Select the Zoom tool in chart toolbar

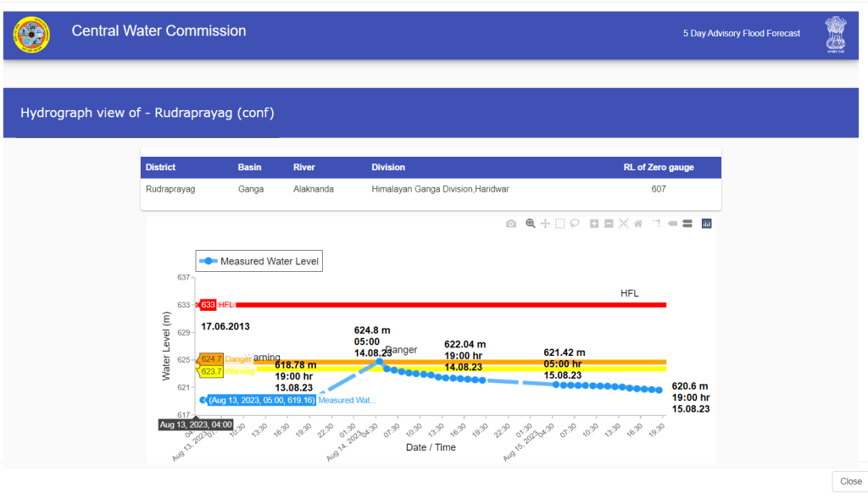(x=531, y=224)
